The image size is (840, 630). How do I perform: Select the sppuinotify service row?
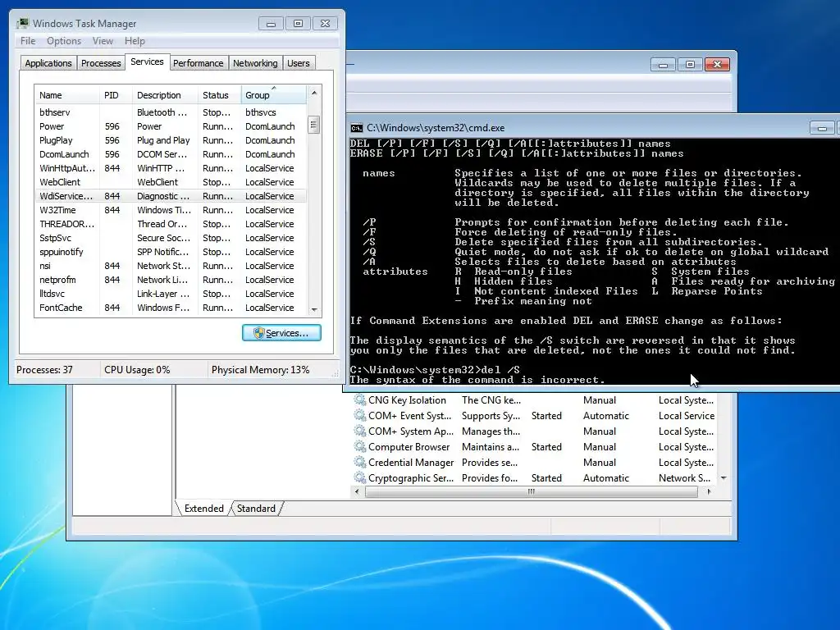(x=171, y=252)
